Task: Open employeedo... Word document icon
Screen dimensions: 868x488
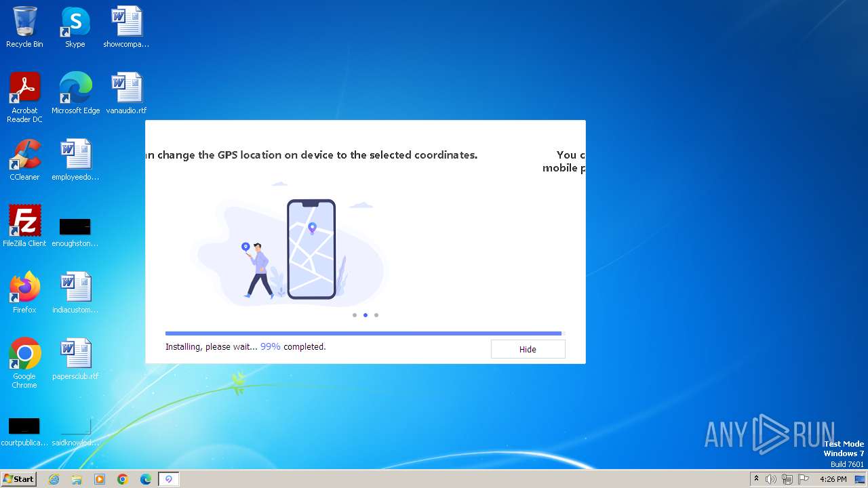Action: coord(75,160)
